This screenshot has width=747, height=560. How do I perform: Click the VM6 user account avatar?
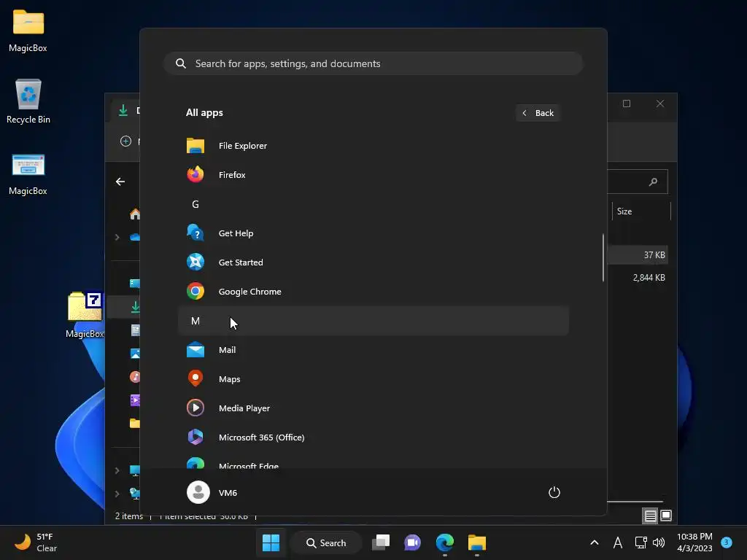tap(198, 492)
